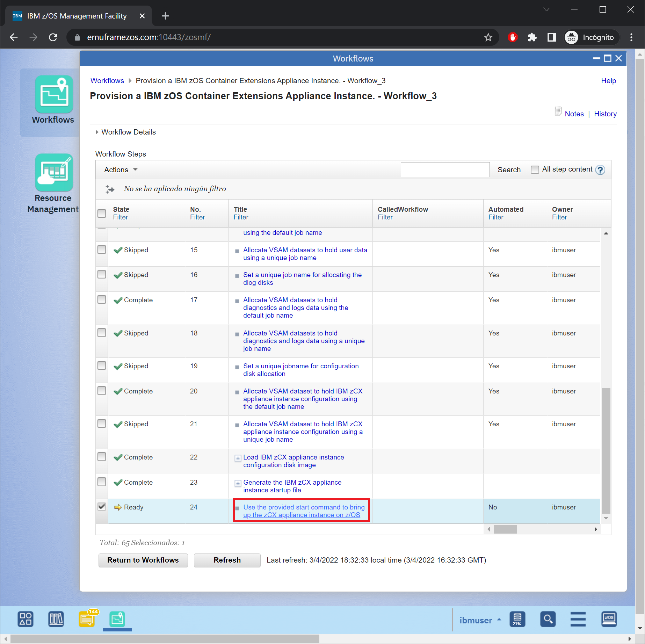Maximize the Workflows inner window
The height and width of the screenshot is (644, 645).
coord(608,58)
